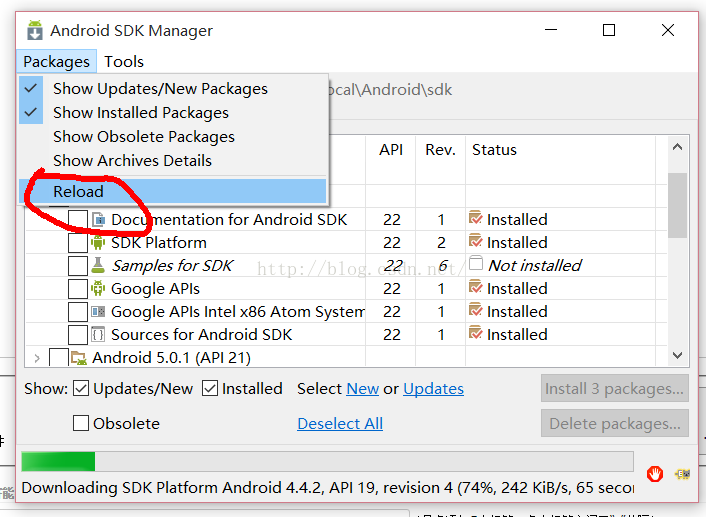Minimize the Android SDK Manager window

(551, 30)
